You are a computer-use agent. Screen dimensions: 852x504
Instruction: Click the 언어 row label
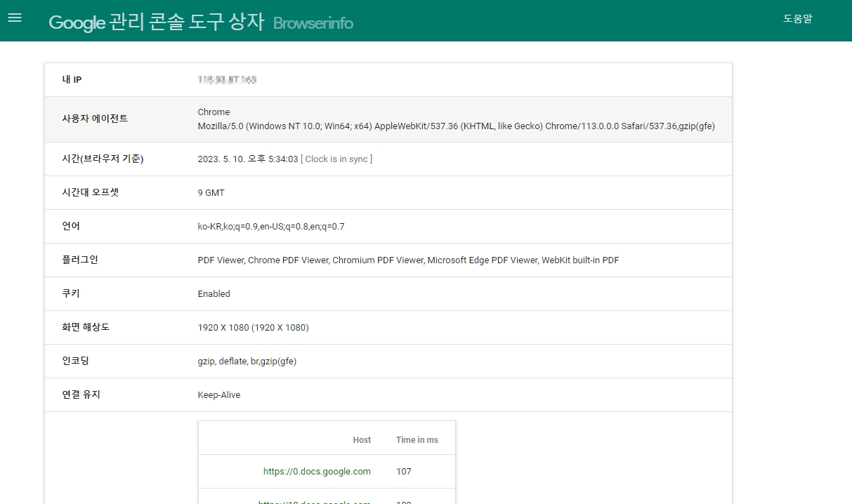point(72,226)
